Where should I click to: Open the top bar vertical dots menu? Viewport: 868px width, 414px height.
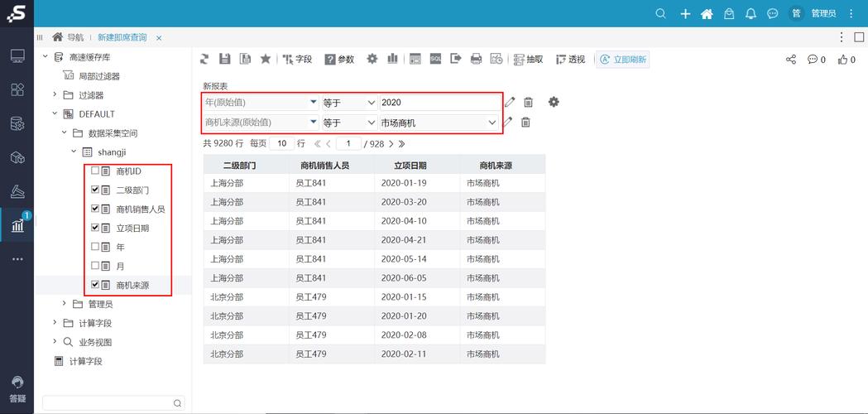pyautogui.click(x=851, y=14)
